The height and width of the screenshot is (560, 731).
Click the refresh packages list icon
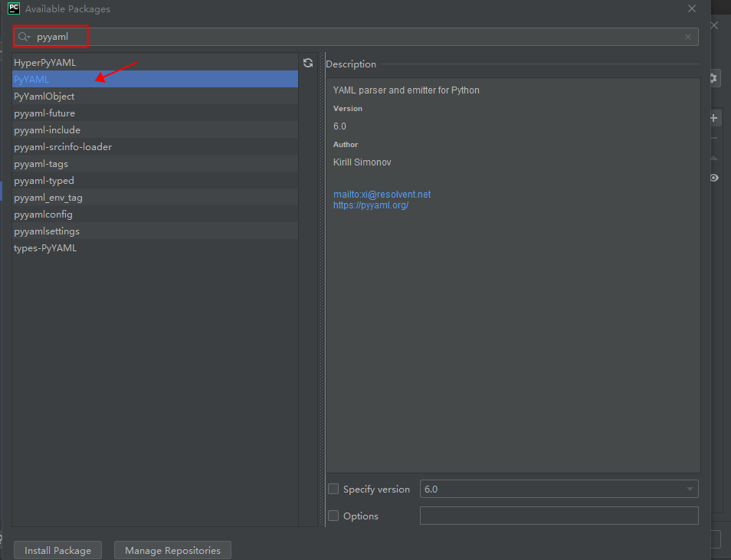click(x=308, y=63)
